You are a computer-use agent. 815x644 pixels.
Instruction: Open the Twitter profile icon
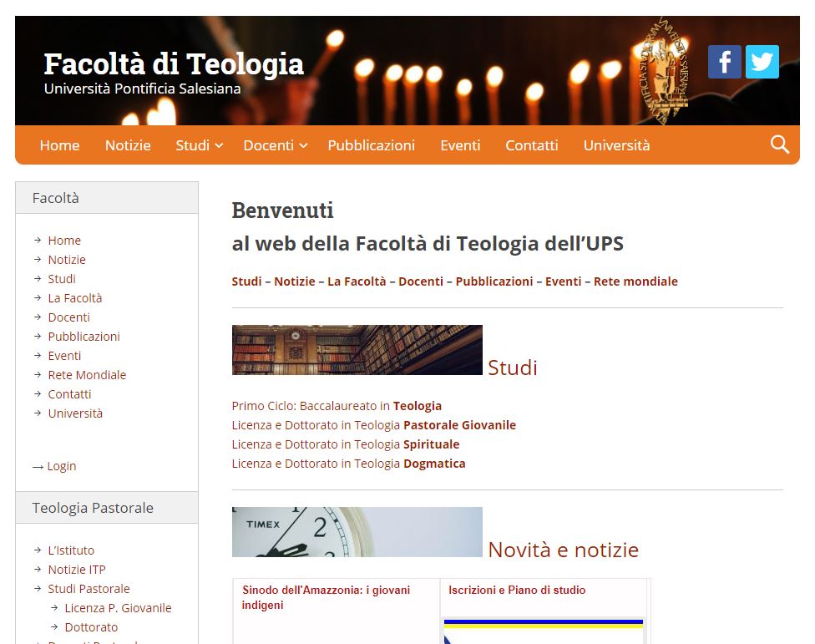[762, 62]
